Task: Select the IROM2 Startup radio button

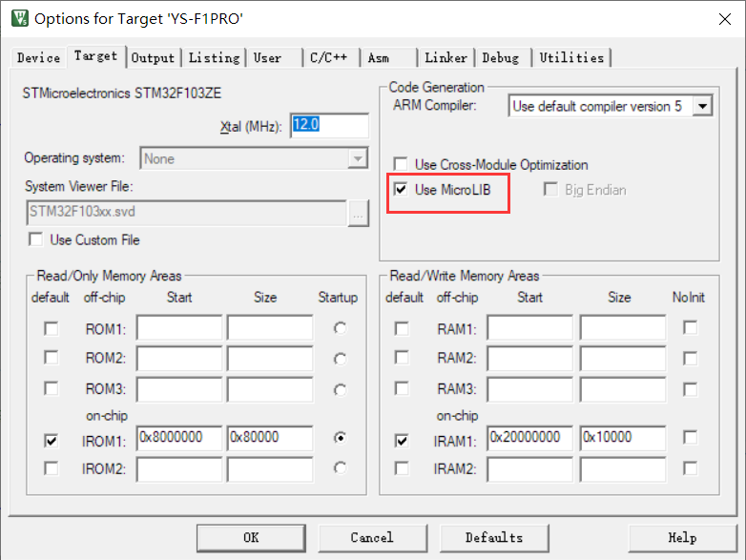Action: (x=340, y=468)
